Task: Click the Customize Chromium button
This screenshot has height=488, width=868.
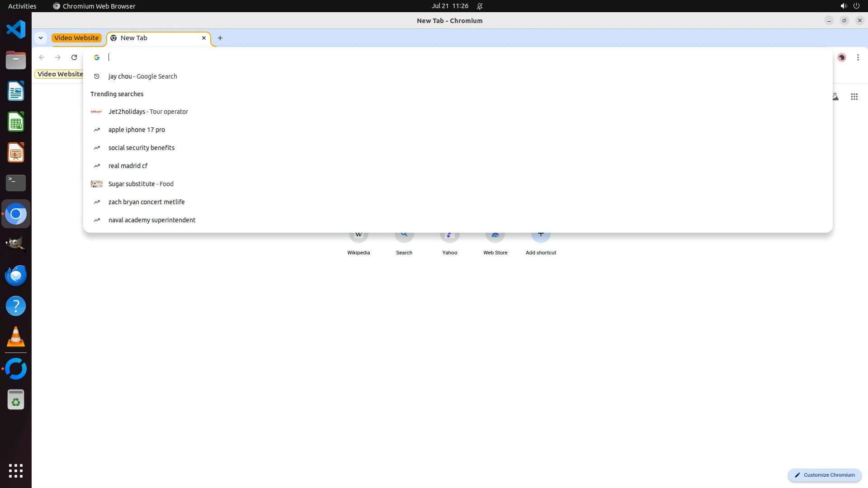Action: tap(825, 475)
